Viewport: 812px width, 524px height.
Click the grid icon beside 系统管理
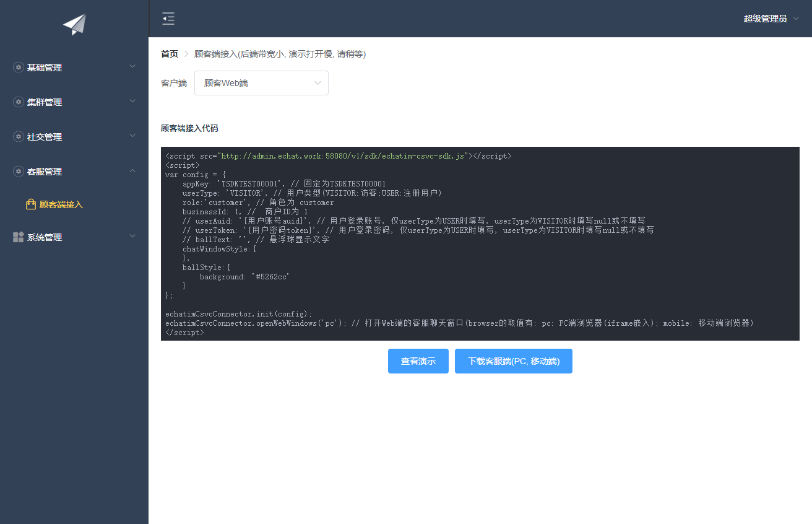coord(18,237)
